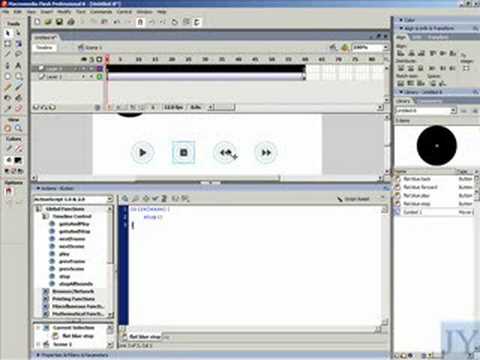
Task: Click the Save toolbar icon
Action: pyautogui.click(x=59, y=22)
